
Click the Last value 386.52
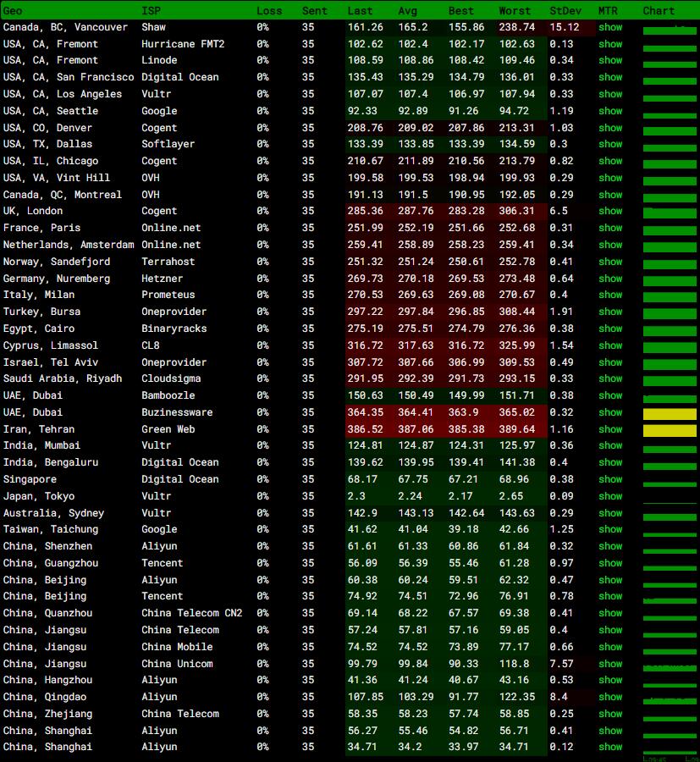pyautogui.click(x=366, y=429)
